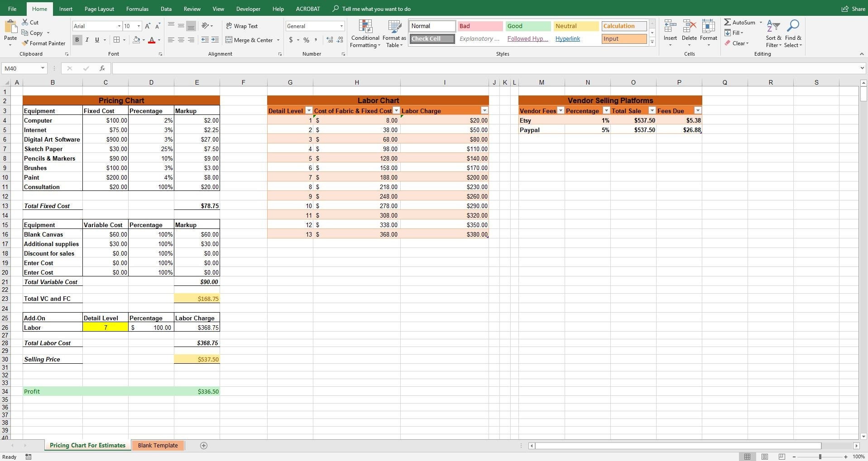The width and height of the screenshot is (868, 461).
Task: Open the Formulas ribbon tab
Action: [x=137, y=9]
